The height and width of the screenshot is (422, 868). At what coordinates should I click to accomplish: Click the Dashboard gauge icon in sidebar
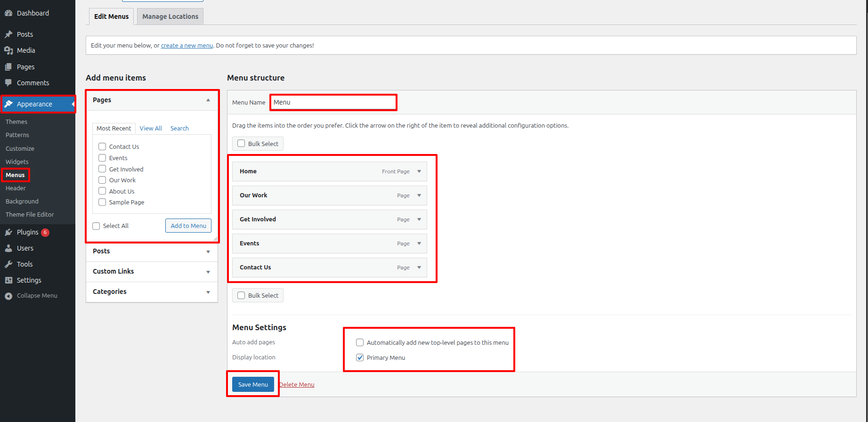[8, 13]
